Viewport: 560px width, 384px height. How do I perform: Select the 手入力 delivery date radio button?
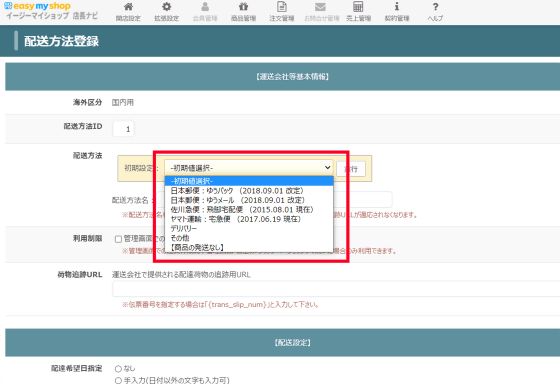[x=118, y=380]
